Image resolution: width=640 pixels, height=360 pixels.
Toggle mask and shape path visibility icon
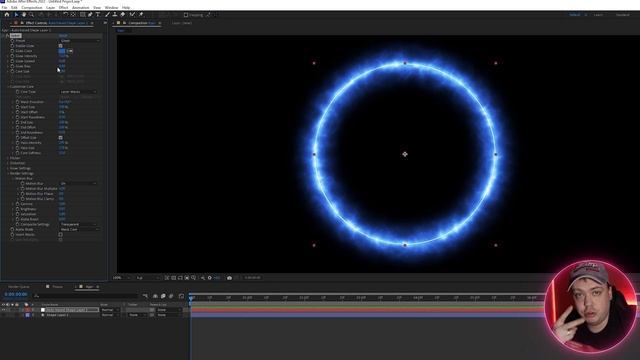coord(180,278)
